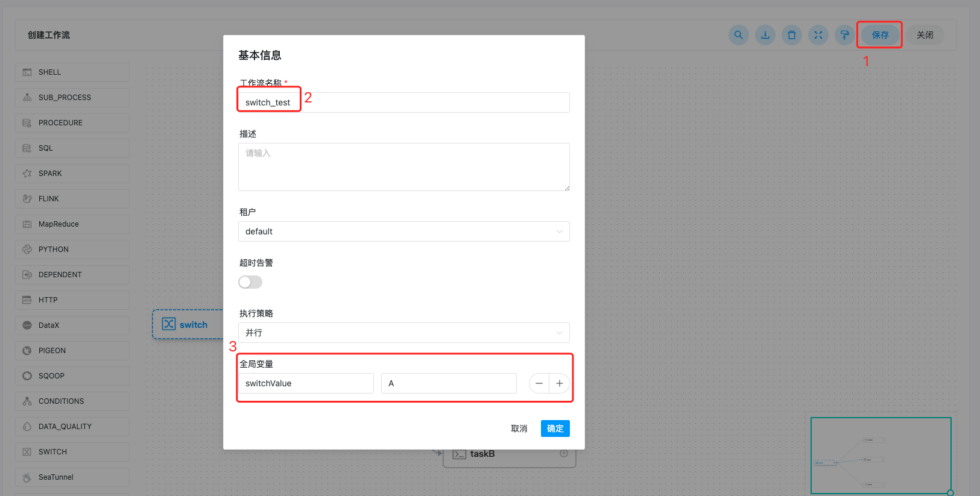This screenshot has width=980, height=496.
Task: Click the delete trash icon in toolbar
Action: [792, 35]
